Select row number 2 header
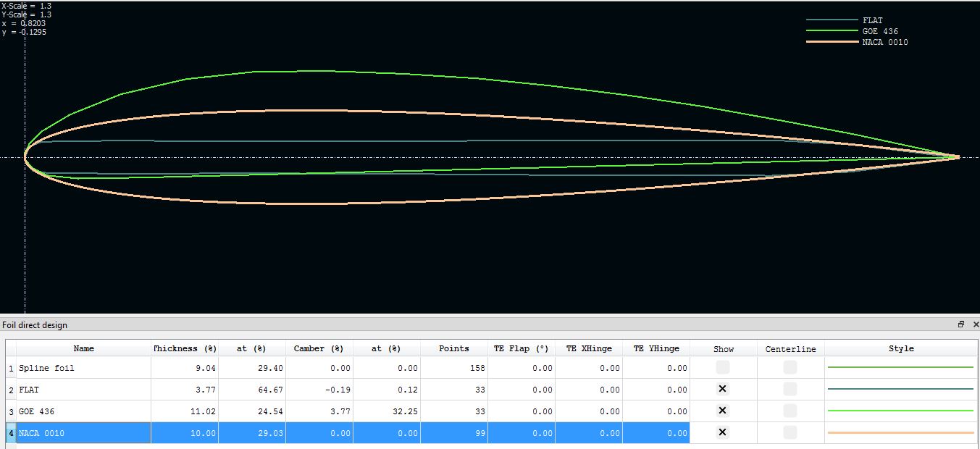This screenshot has width=980, height=449. click(x=11, y=390)
